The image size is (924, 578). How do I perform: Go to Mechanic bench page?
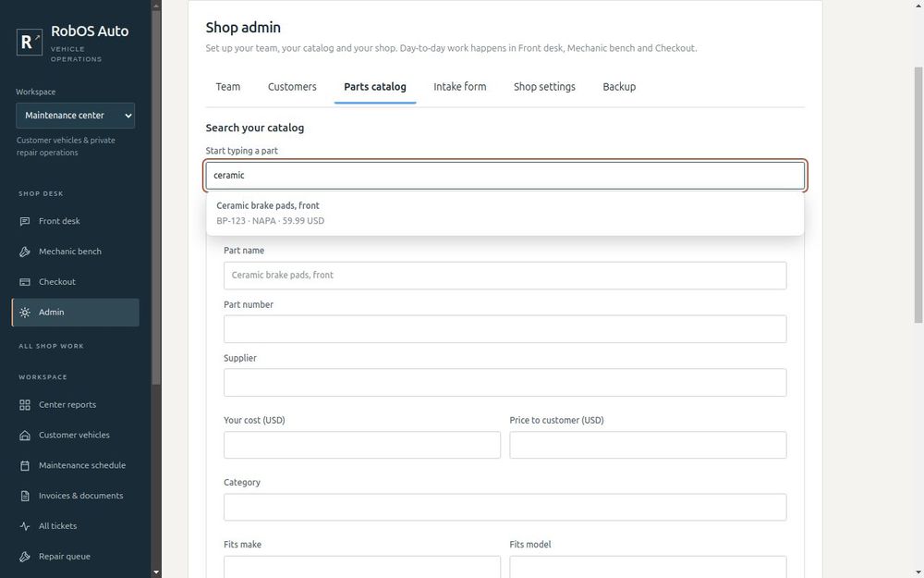click(76, 252)
